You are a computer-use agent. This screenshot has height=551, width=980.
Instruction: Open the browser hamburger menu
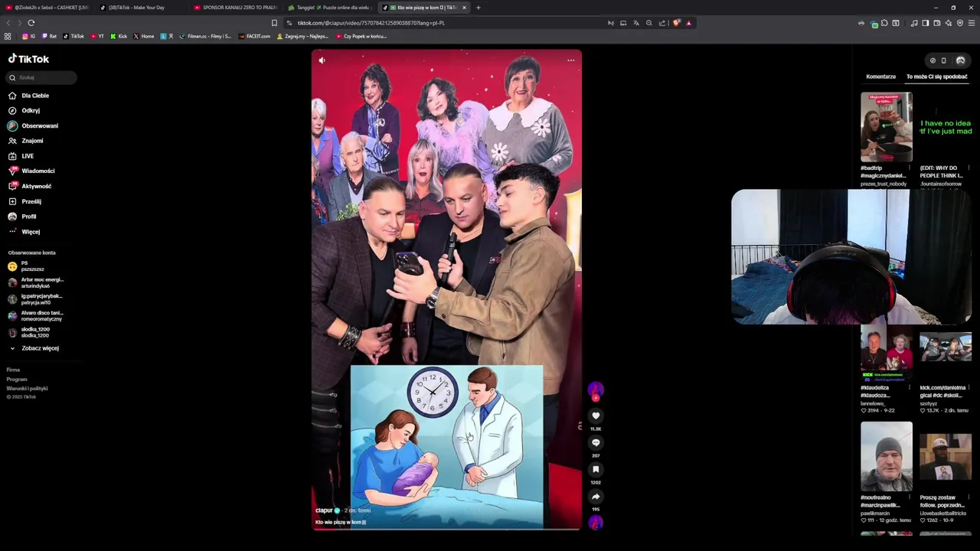click(x=972, y=23)
